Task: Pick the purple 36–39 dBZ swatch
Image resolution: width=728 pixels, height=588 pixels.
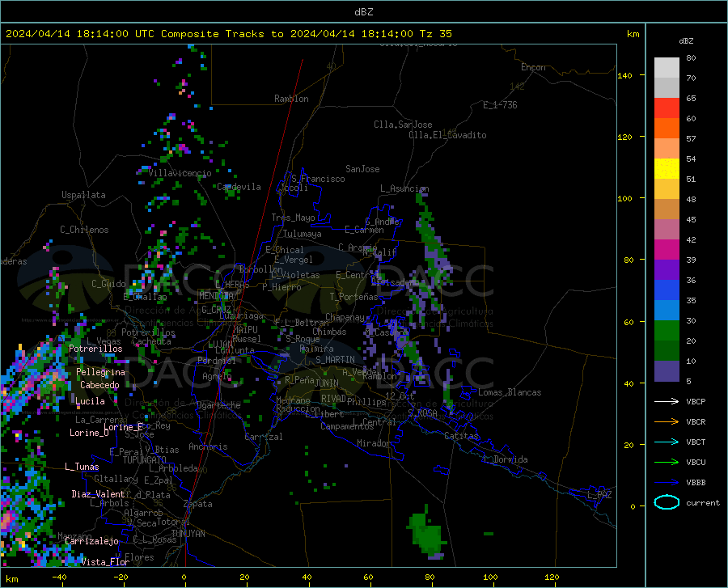Action: point(667,270)
